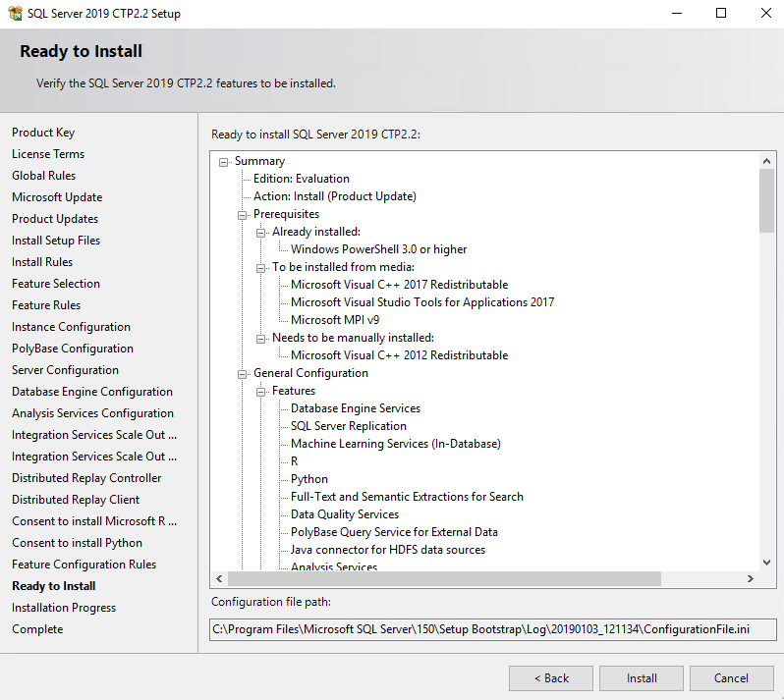
Task: Click PolyBase Configuration step
Action: pyautogui.click(x=73, y=349)
